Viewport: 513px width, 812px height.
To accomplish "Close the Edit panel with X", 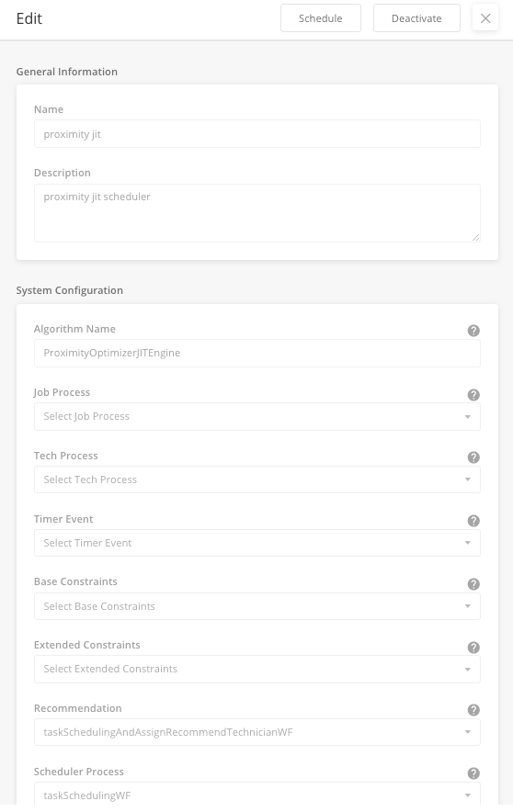I will click(x=485, y=18).
